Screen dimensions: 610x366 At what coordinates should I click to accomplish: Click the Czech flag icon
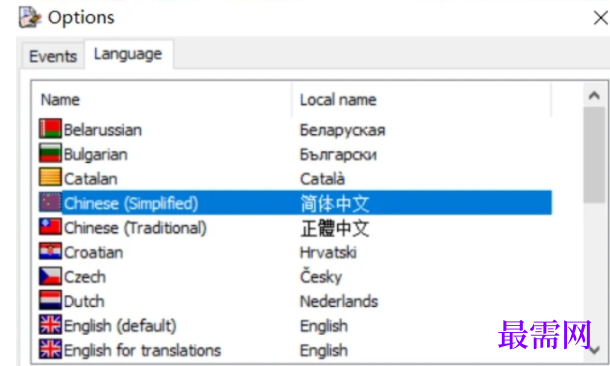click(x=50, y=276)
